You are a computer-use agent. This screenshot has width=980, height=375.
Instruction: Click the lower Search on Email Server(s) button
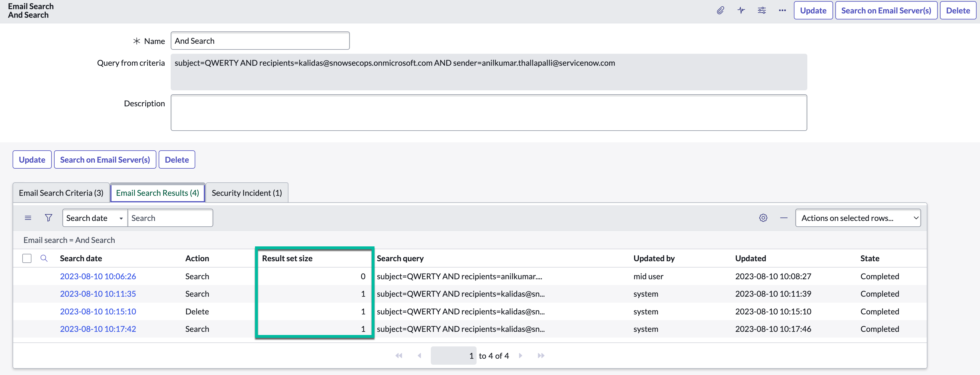(105, 159)
